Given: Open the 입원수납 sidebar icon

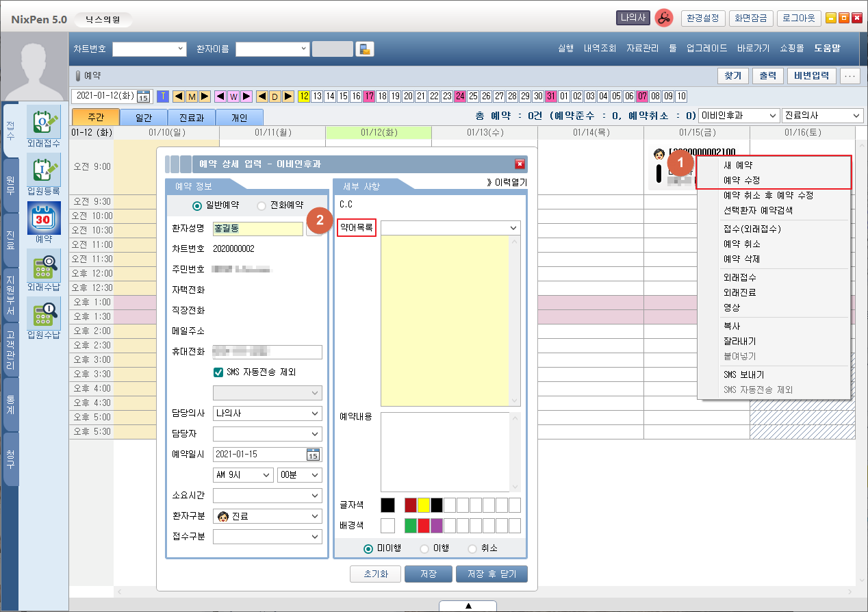Looking at the screenshot, I should 43,314.
